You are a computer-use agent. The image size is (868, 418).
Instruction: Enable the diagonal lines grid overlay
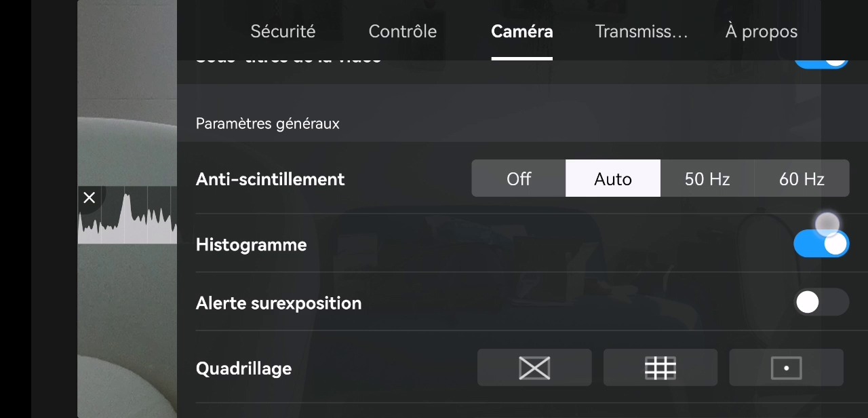[x=534, y=368]
